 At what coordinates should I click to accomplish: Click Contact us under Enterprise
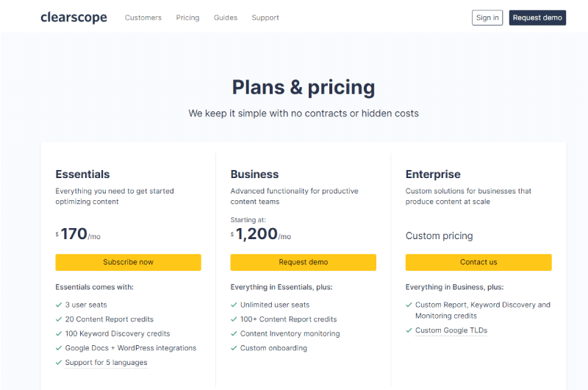tap(478, 262)
